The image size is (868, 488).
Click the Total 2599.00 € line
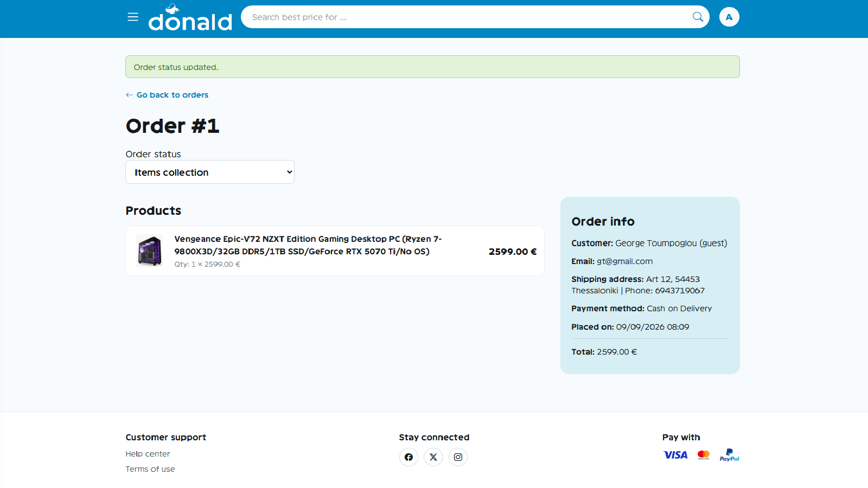coord(604,352)
